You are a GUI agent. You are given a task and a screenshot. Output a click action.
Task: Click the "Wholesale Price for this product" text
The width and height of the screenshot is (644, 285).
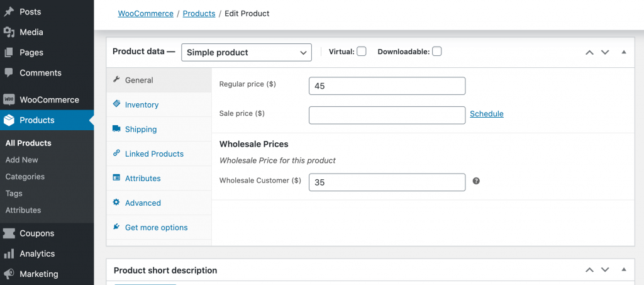coord(277,160)
